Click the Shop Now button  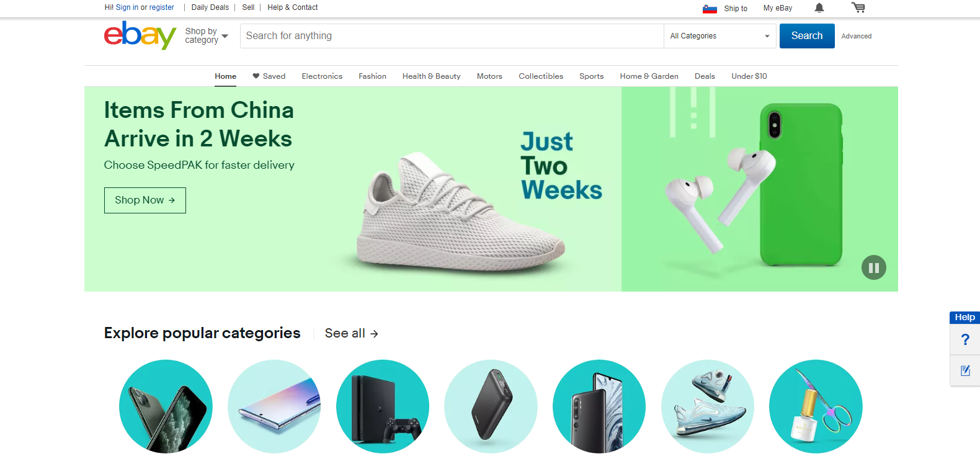(x=145, y=200)
